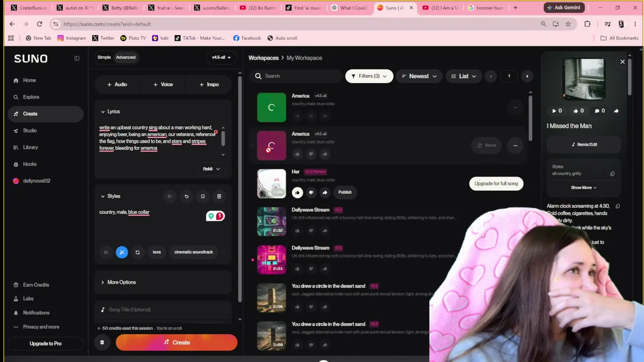This screenshot has height=362, width=644.
Task: Open the Home page in Suno sidebar
Action: 29,80
